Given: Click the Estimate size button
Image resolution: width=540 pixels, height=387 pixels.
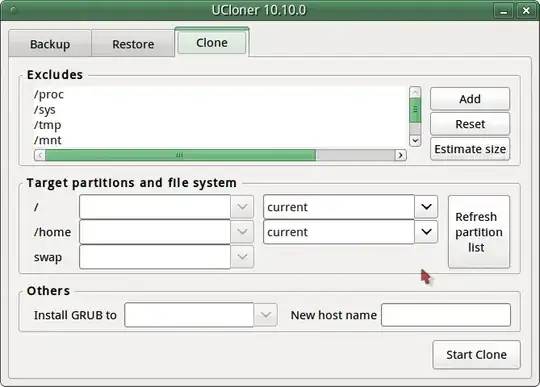Looking at the screenshot, I should point(470,149).
